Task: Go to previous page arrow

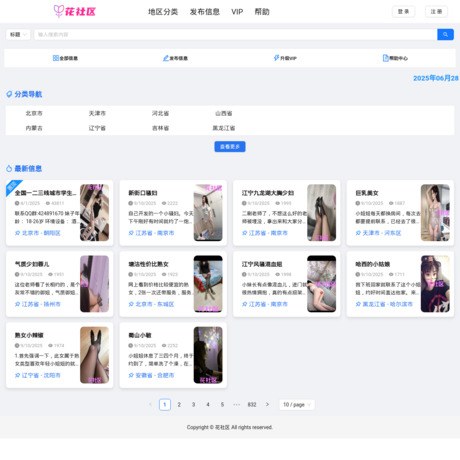Action: click(x=150, y=405)
